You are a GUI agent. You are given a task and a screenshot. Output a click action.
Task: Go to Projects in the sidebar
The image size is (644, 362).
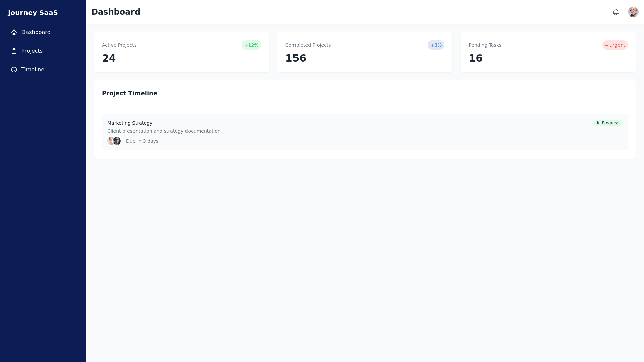[32, 51]
